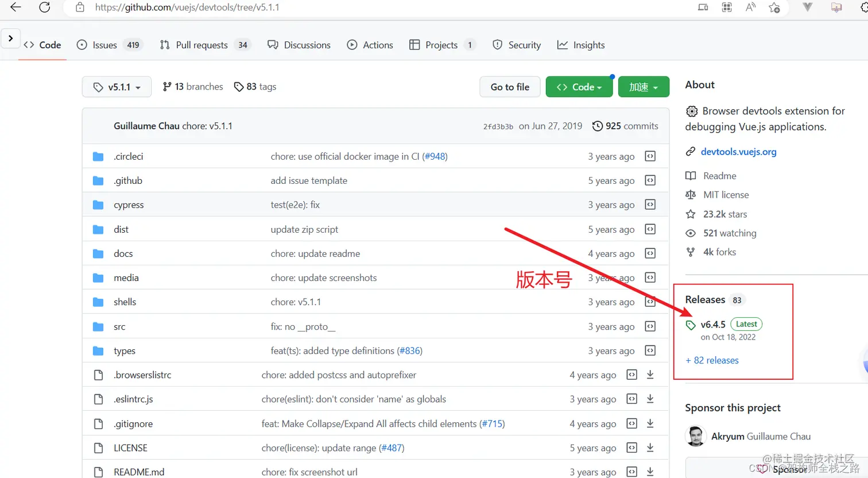Open the green Code dropdown
868x478 pixels.
point(579,87)
